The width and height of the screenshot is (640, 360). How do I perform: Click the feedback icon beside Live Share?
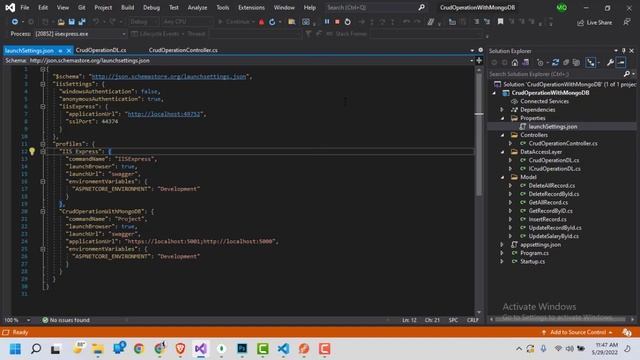click(x=627, y=22)
